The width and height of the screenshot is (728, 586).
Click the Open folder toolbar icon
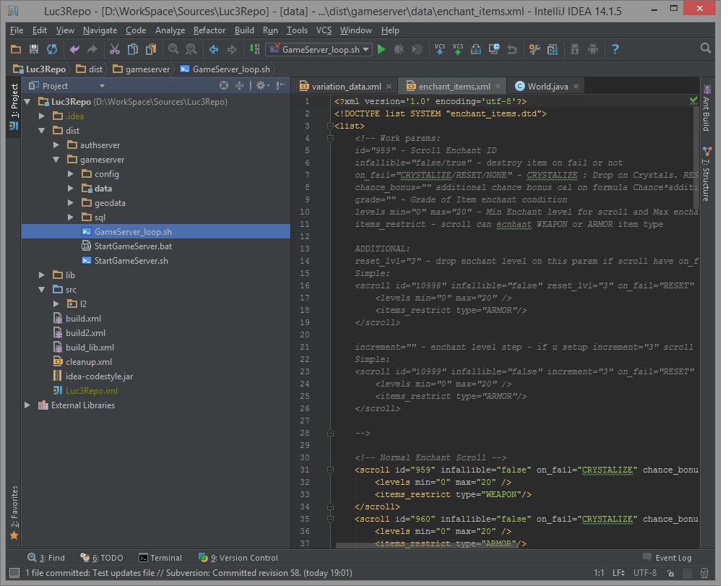tap(16, 49)
